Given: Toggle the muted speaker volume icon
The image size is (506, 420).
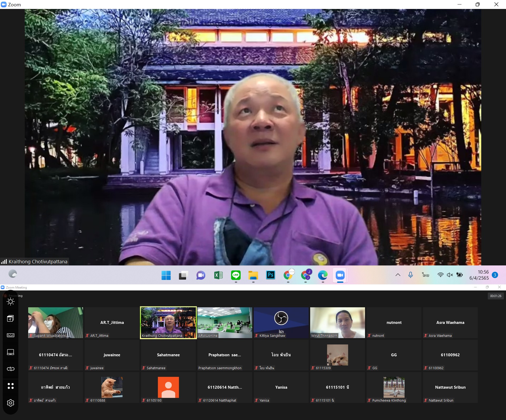Looking at the screenshot, I should [x=450, y=275].
